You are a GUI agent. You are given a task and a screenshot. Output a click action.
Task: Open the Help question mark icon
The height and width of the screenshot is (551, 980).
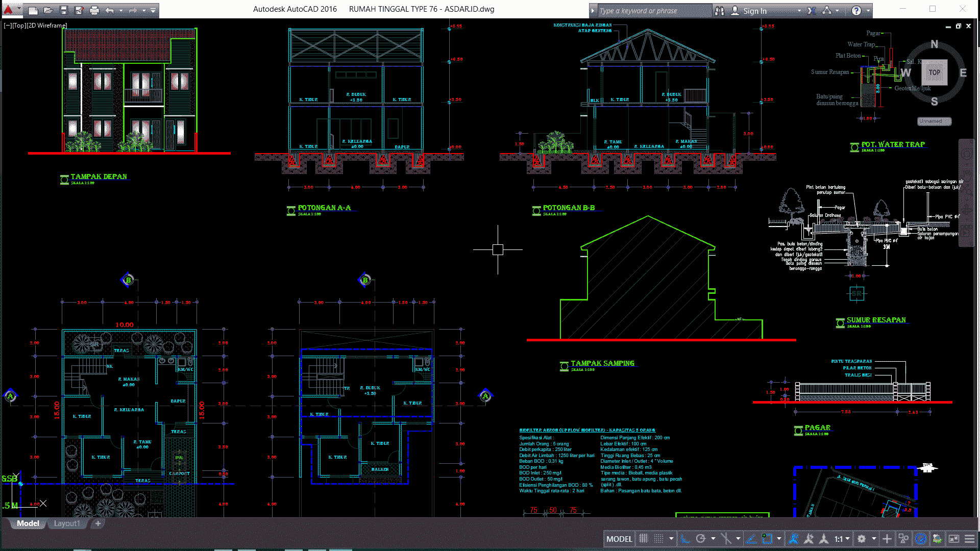856,11
